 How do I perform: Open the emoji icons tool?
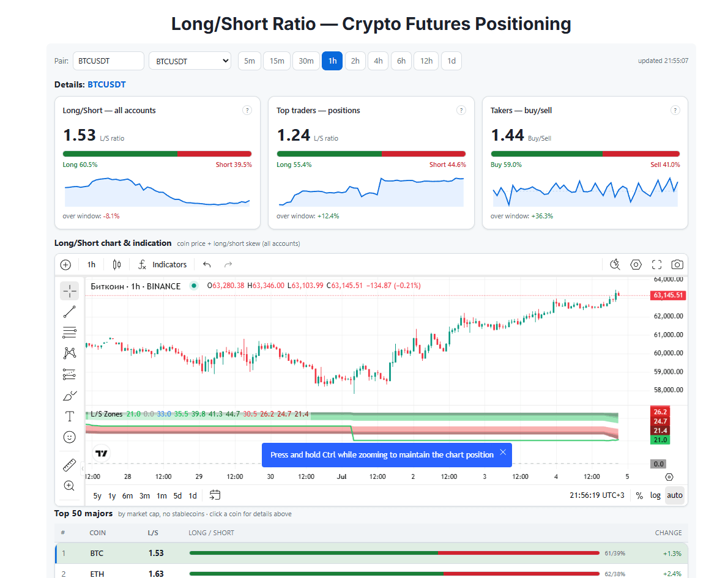click(70, 437)
